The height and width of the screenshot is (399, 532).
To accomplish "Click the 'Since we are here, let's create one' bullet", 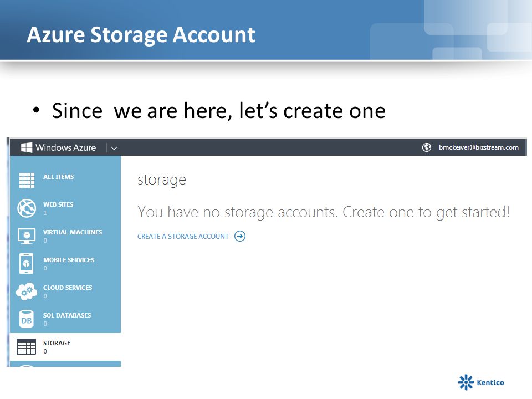I will (219, 111).
